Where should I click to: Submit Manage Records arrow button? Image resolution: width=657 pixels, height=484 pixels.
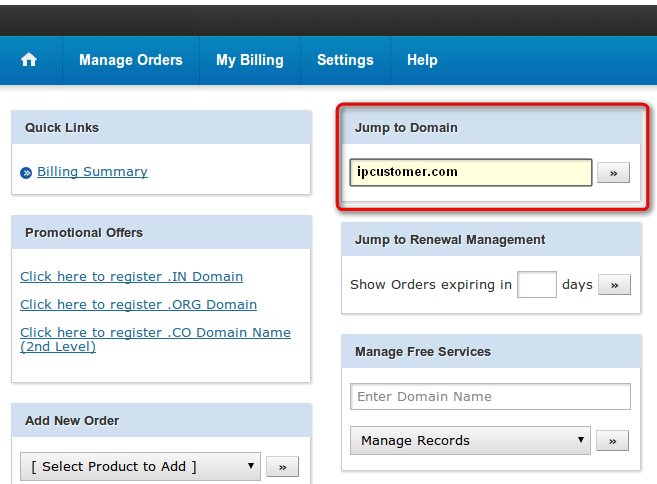point(613,441)
